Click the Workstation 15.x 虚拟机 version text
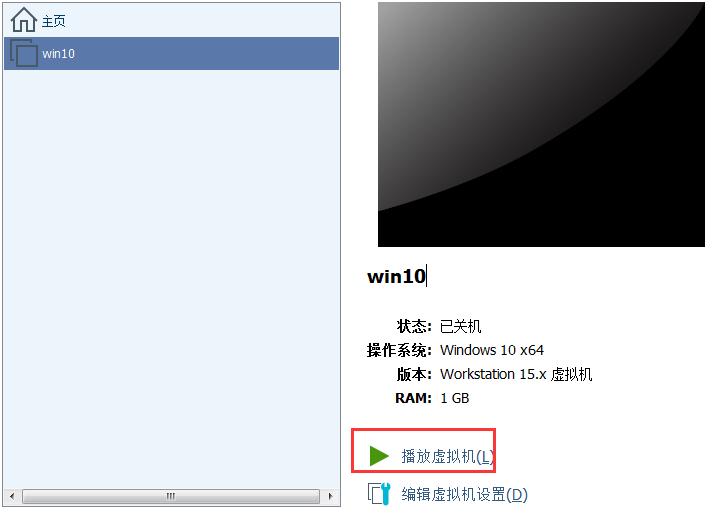 [x=516, y=374]
